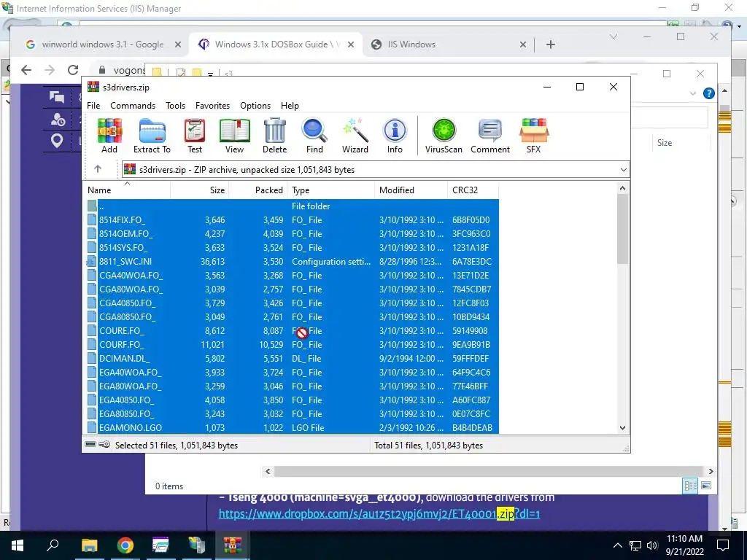Sort file list by Type column
Image resolution: width=747 pixels, height=560 pixels.
tap(330, 190)
